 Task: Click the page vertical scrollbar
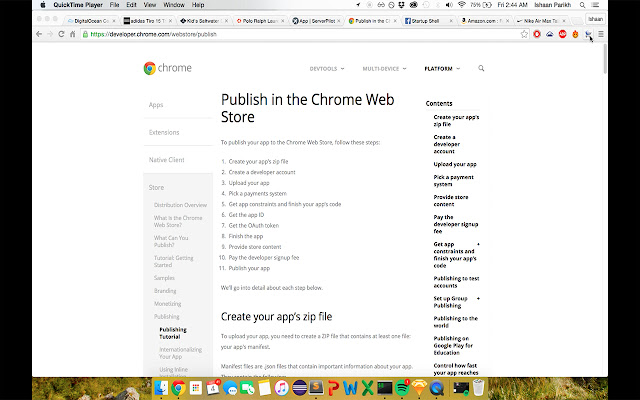(x=605, y=59)
